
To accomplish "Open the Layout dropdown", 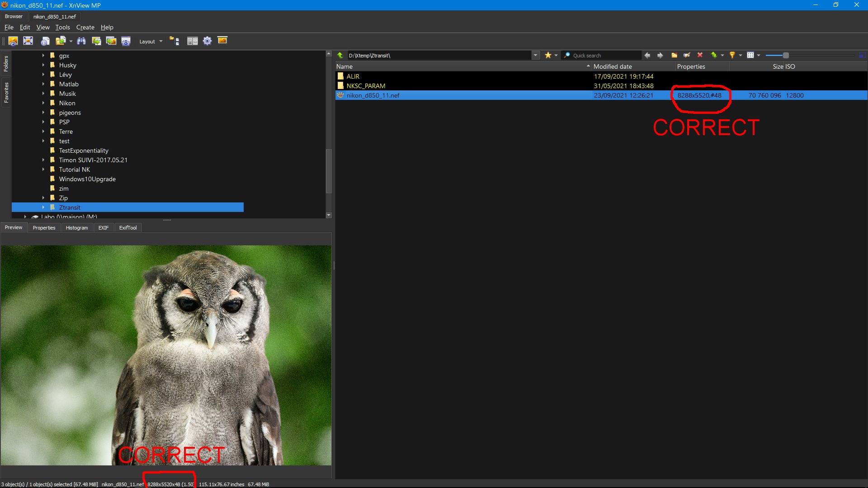I will [x=151, y=42].
